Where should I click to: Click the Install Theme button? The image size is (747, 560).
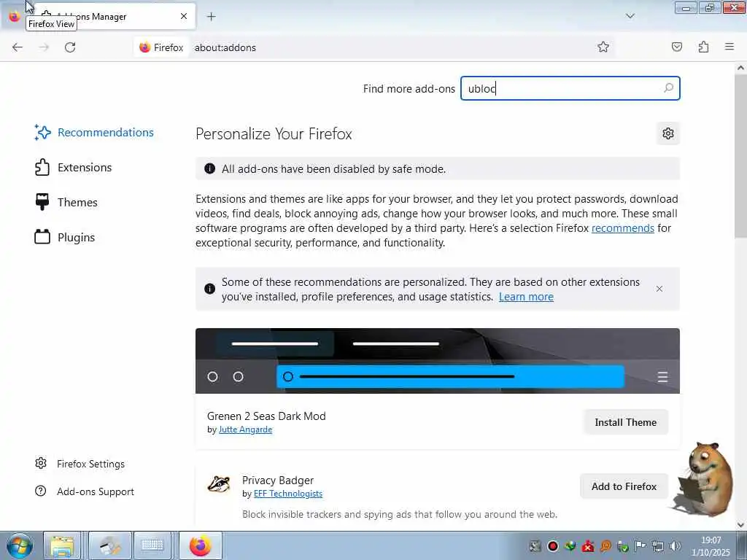[625, 422]
